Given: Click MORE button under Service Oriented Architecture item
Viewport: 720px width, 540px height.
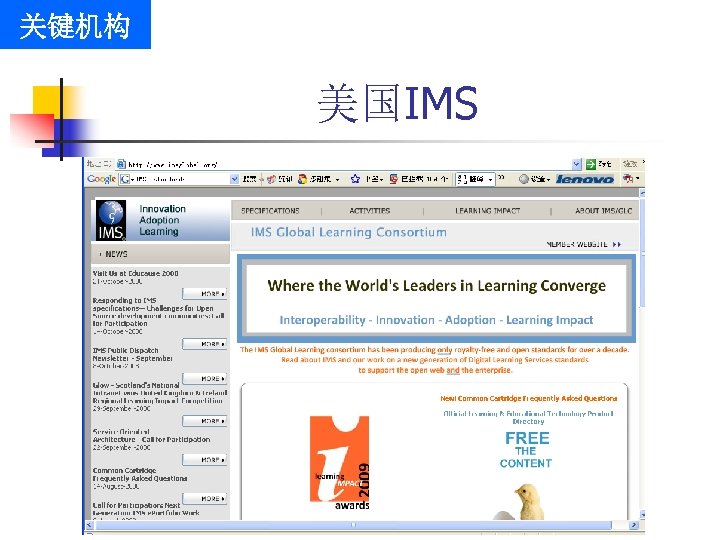Looking at the screenshot, I should pos(205,460).
